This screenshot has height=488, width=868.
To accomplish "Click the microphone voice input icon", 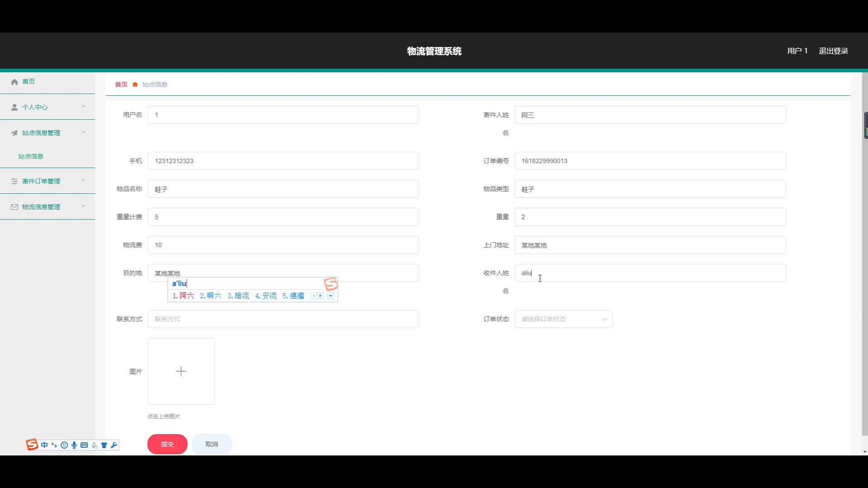I will coord(74,445).
